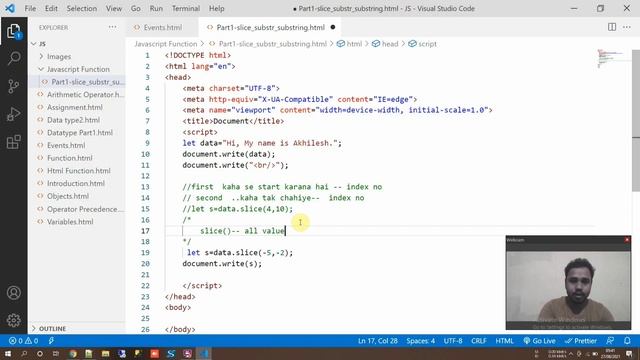Open the Help menu
Screen dimensions: 640x360
tap(216, 8)
